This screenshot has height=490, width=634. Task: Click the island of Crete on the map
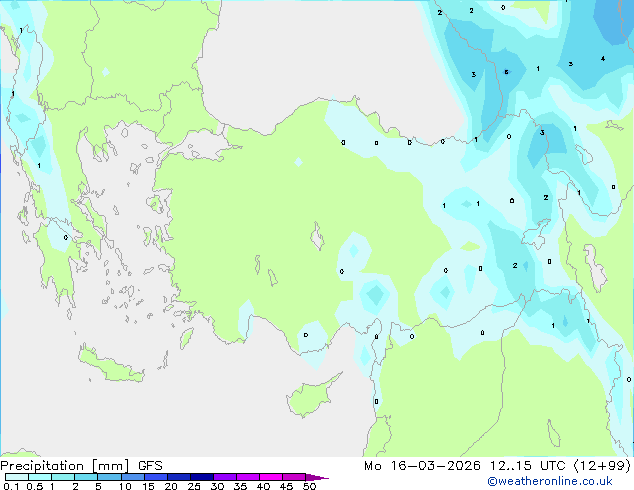point(110,364)
